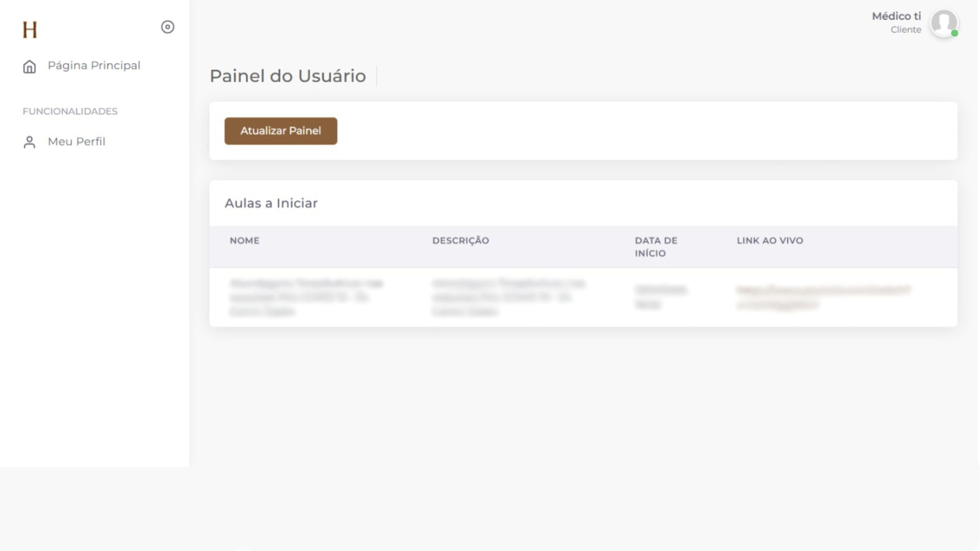Open the Página Principal menu item
This screenshot has width=980, height=551.
[x=94, y=65]
